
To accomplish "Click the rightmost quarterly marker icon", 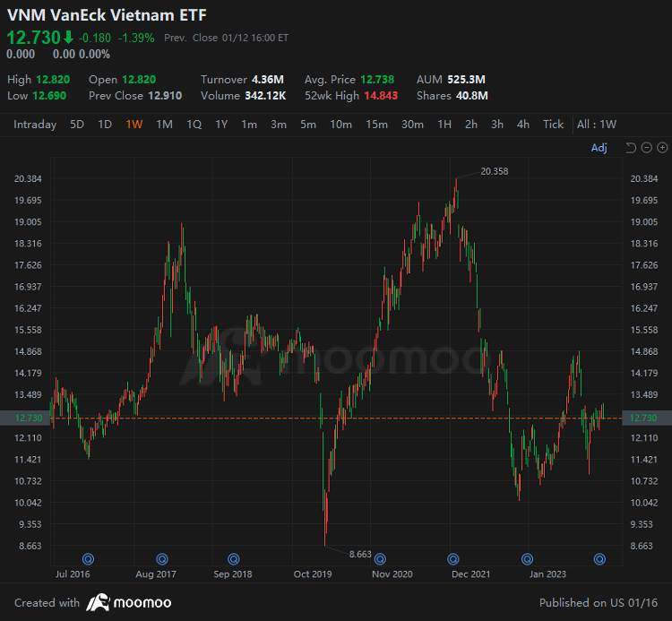I will [x=599, y=559].
